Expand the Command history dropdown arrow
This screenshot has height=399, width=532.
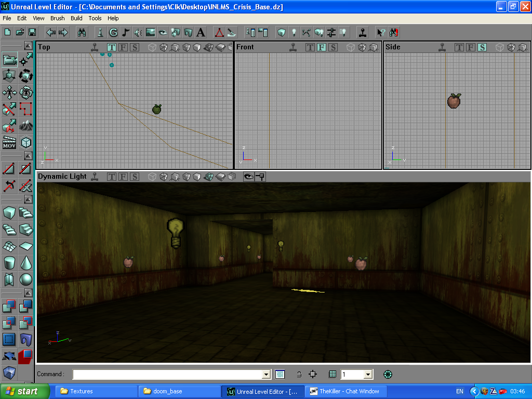(267, 374)
